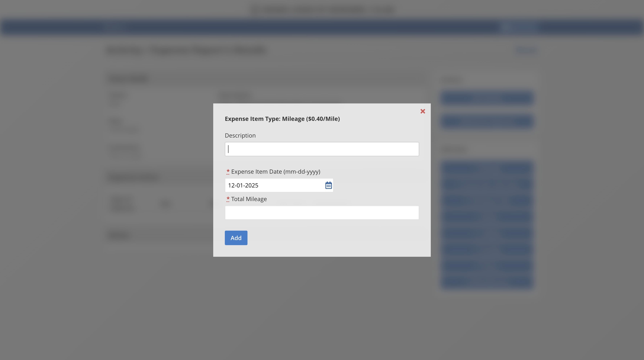Focus the Description text field
Viewport: 644px width, 360px height.
pos(322,149)
